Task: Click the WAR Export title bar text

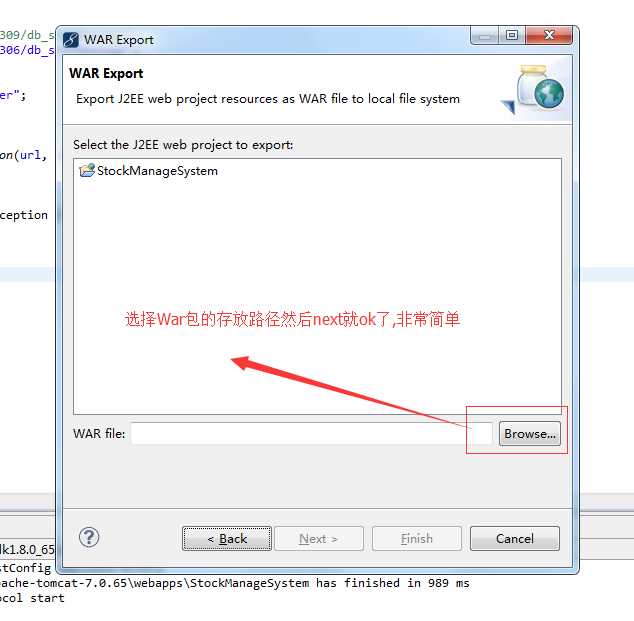Action: 118,40
